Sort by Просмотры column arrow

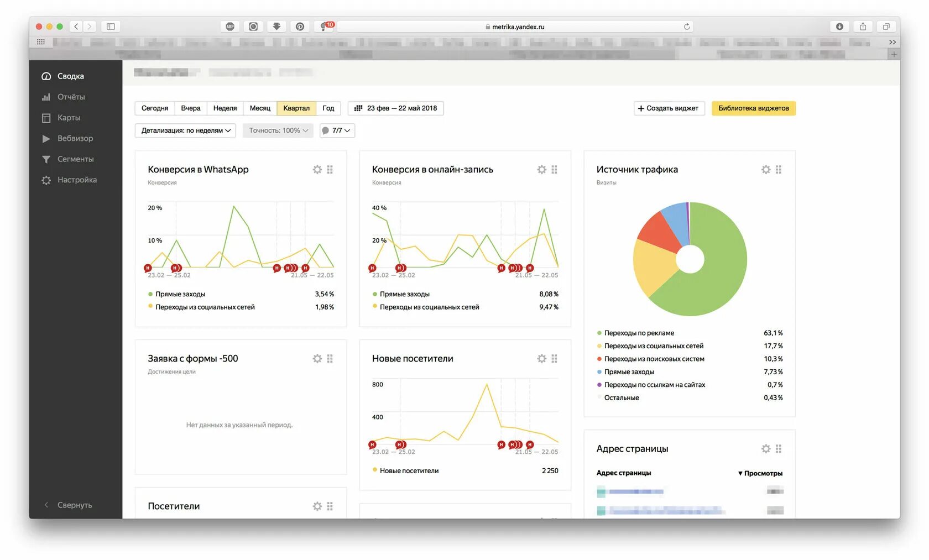[x=740, y=474]
